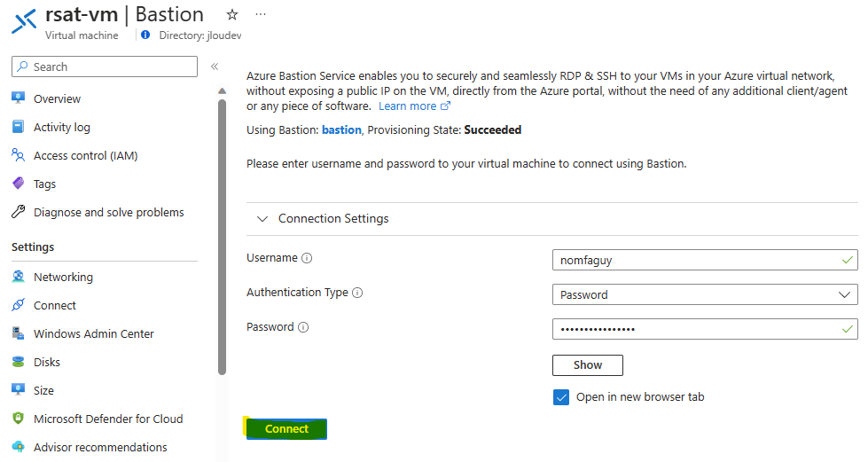Select the Connect sidebar item

click(55, 305)
